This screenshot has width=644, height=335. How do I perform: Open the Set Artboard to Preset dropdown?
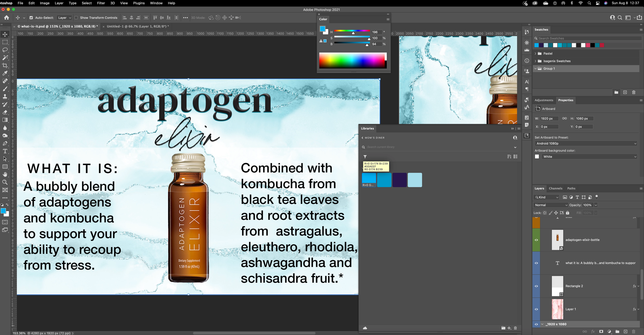pos(586,143)
